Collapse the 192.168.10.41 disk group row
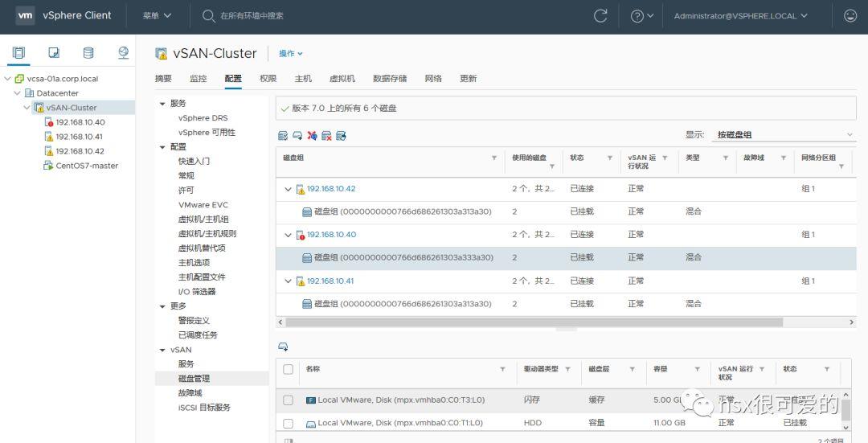Viewport: 868px width, 443px height. click(287, 281)
